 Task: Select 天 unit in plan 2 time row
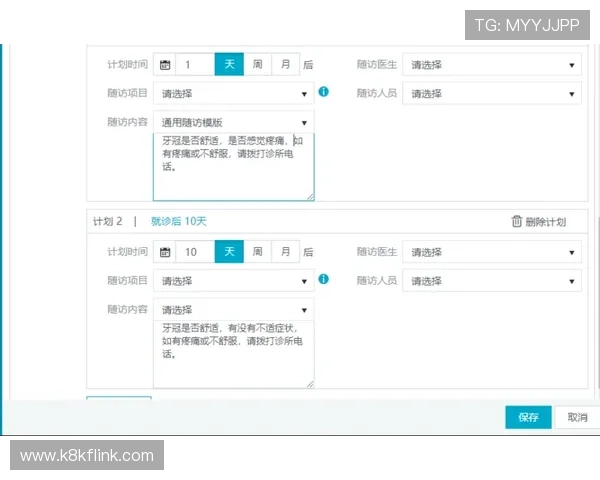(x=229, y=251)
